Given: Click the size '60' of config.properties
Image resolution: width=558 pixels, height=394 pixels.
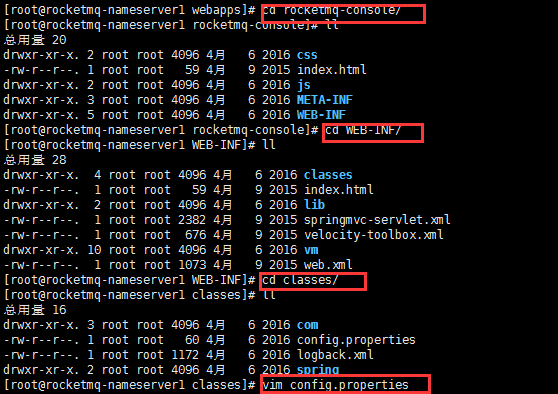Looking at the screenshot, I should (192, 340).
